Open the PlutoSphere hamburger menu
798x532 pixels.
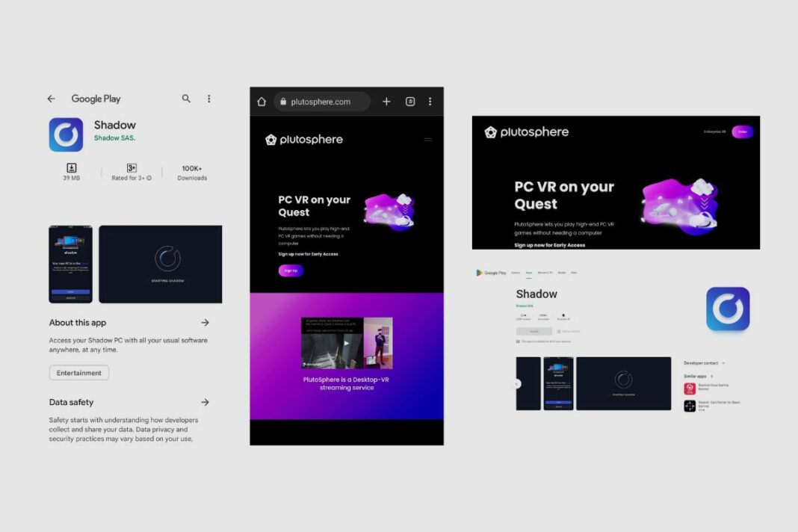point(427,139)
